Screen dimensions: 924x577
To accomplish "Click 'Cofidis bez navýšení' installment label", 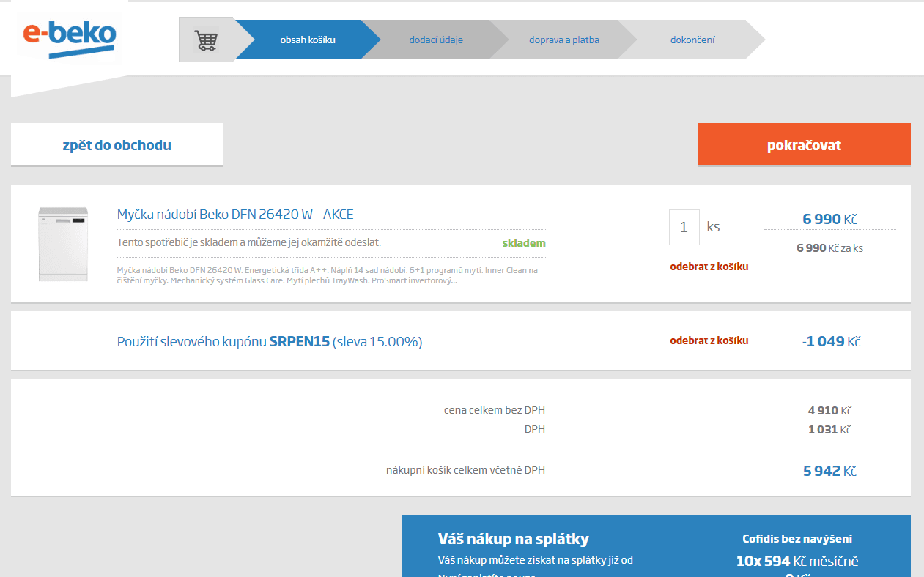I will (797, 539).
